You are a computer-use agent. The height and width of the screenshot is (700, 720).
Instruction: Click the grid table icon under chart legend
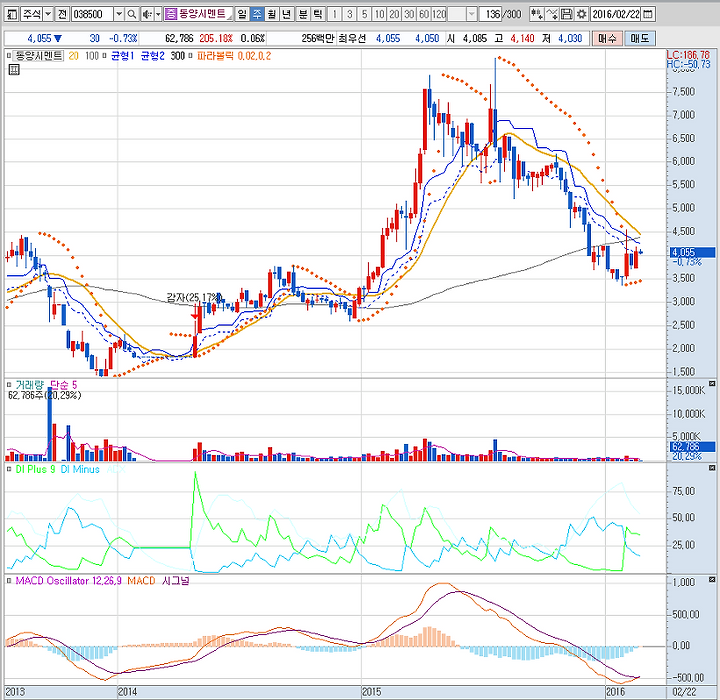pos(14,70)
